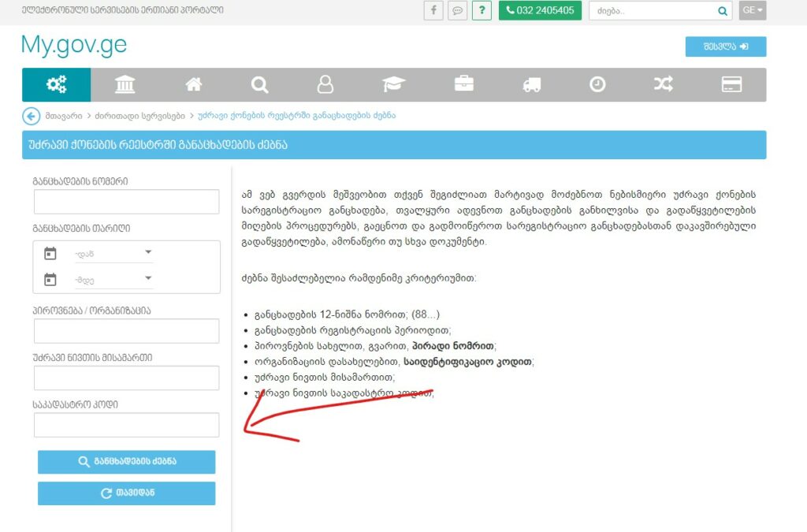Click the ძირითადი სერვისები breadcrumb link
This screenshot has width=807, height=532.
coord(139,116)
